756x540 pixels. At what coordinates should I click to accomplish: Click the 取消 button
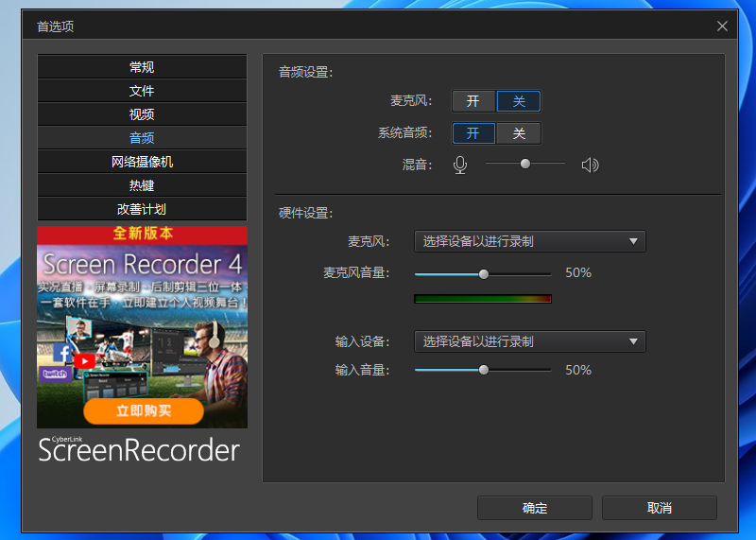tap(659, 508)
